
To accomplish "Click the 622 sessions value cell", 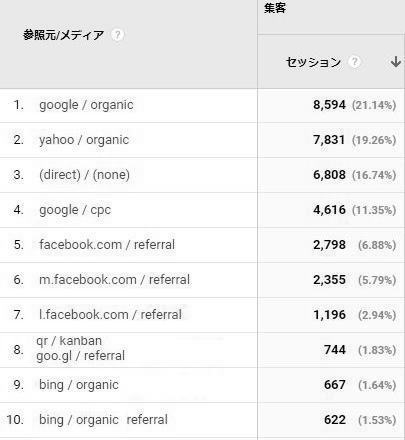I will (335, 420).
